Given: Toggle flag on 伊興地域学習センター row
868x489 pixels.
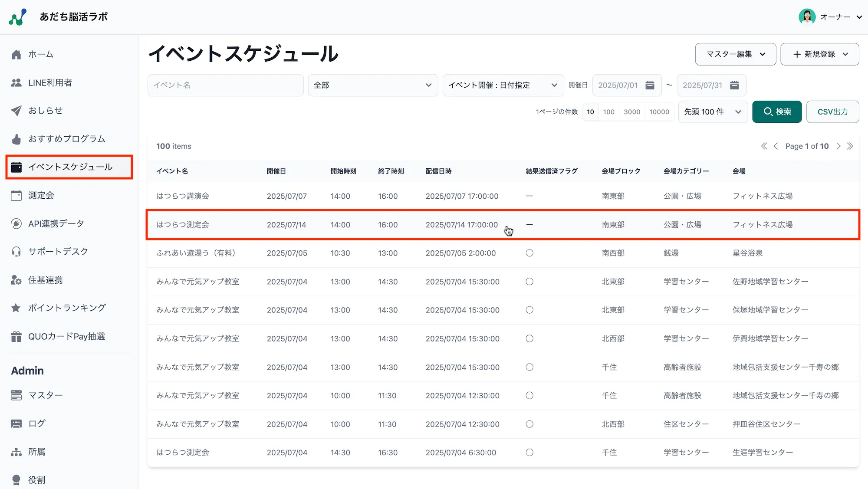Looking at the screenshot, I should 529,338.
